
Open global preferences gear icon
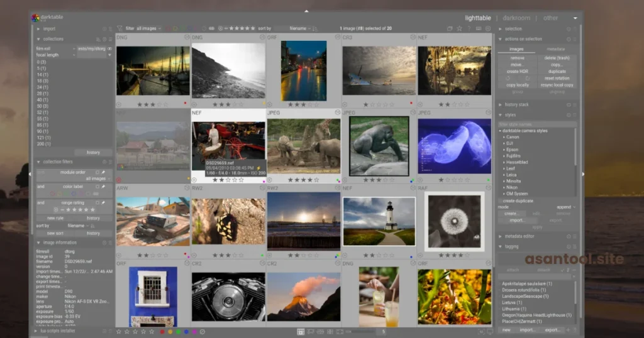pyautogui.click(x=488, y=29)
